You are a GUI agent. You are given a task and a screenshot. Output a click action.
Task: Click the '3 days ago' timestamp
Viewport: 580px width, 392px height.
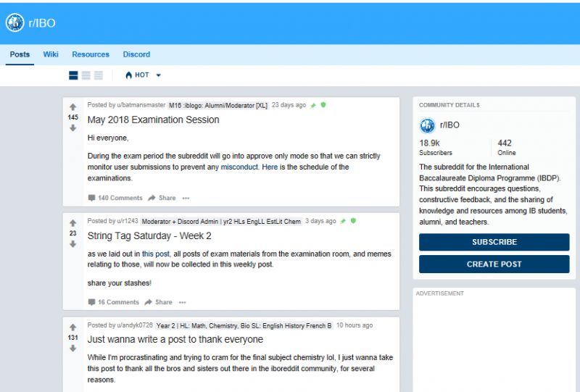pyautogui.click(x=320, y=221)
